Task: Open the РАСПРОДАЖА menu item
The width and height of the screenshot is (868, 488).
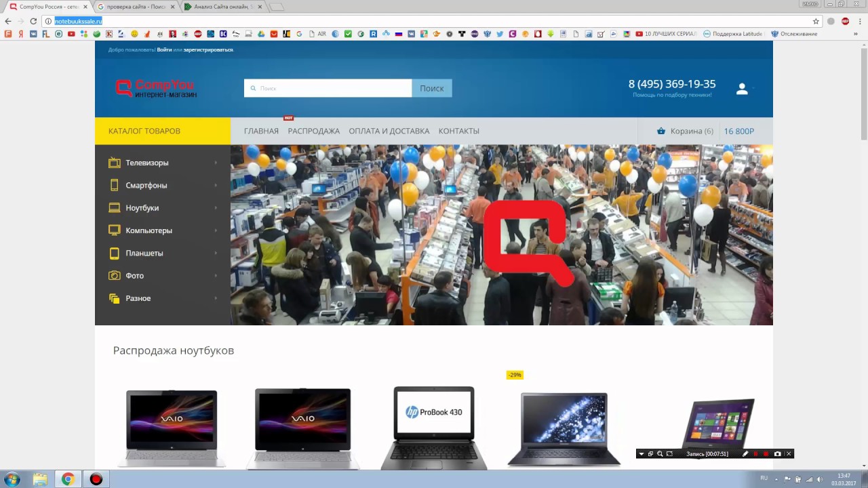Action: tap(314, 131)
